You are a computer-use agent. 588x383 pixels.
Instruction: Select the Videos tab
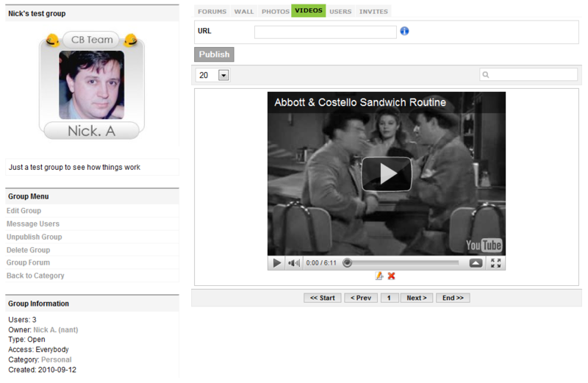coord(308,10)
